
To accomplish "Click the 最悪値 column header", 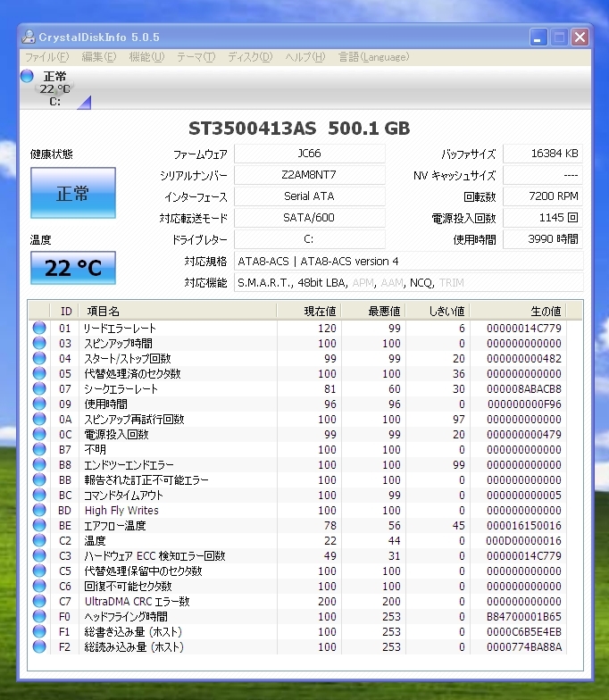I will tap(373, 311).
